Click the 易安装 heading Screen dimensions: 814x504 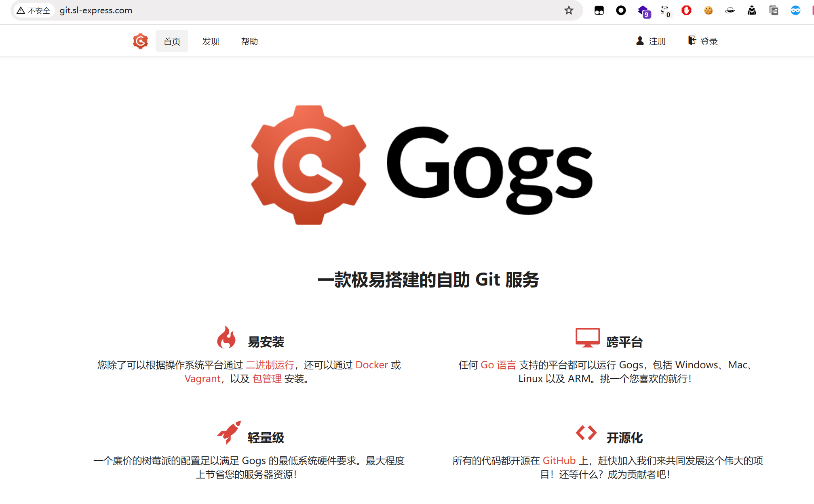pos(266,342)
